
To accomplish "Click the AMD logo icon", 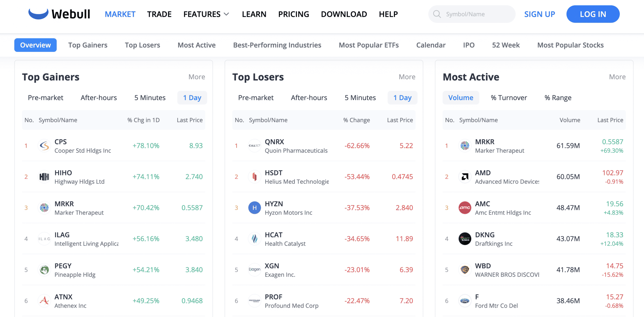I will click(x=465, y=177).
